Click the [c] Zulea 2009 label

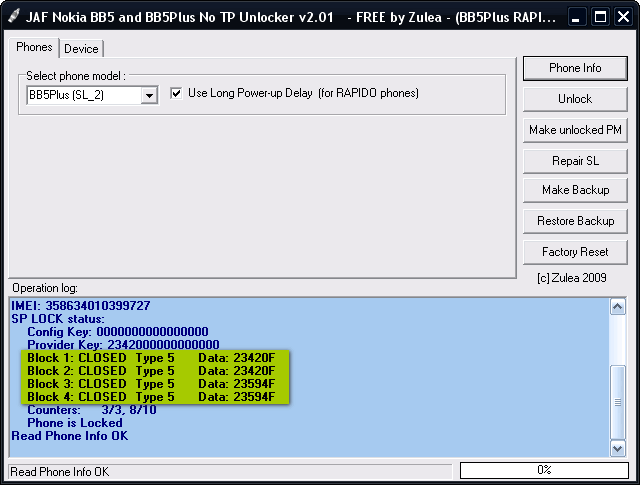click(x=571, y=278)
